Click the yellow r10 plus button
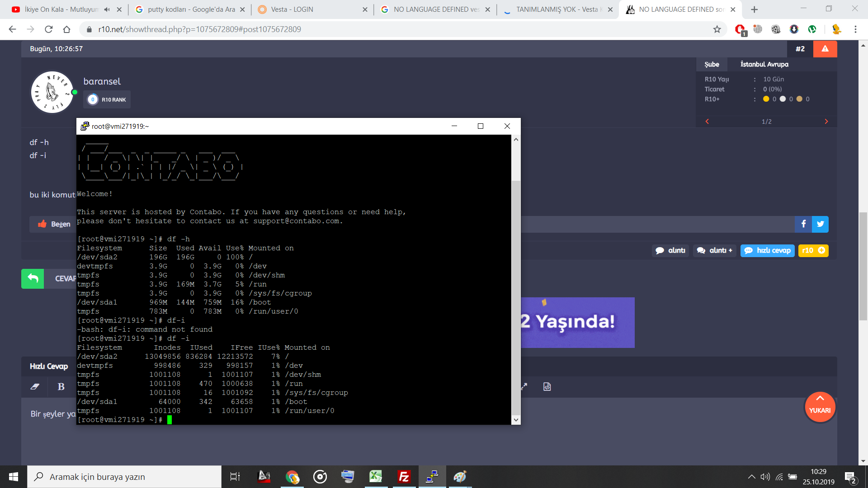The width and height of the screenshot is (868, 488). pyautogui.click(x=813, y=250)
